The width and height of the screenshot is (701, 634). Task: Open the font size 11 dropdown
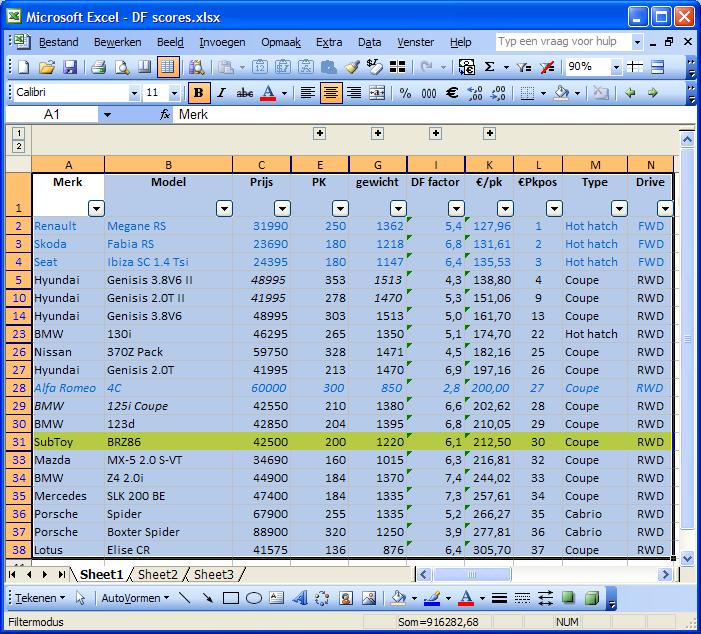tap(174, 93)
